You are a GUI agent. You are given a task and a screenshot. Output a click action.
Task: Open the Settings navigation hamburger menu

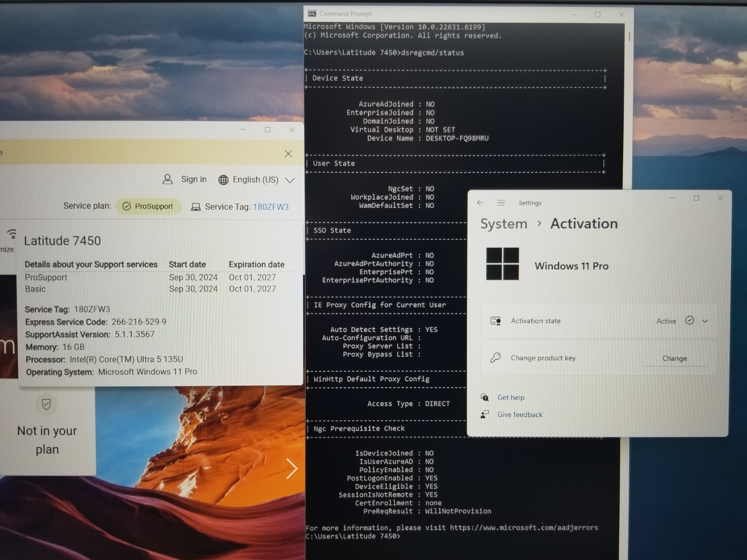501,203
